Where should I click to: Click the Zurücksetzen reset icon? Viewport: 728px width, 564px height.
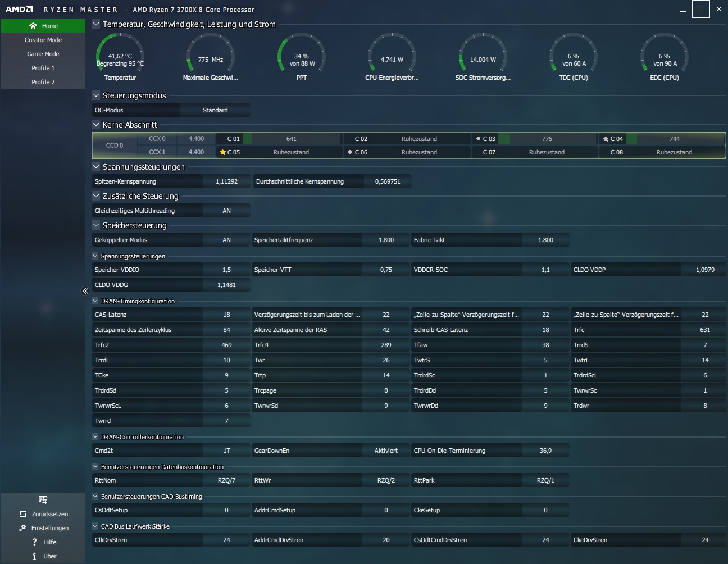23,514
